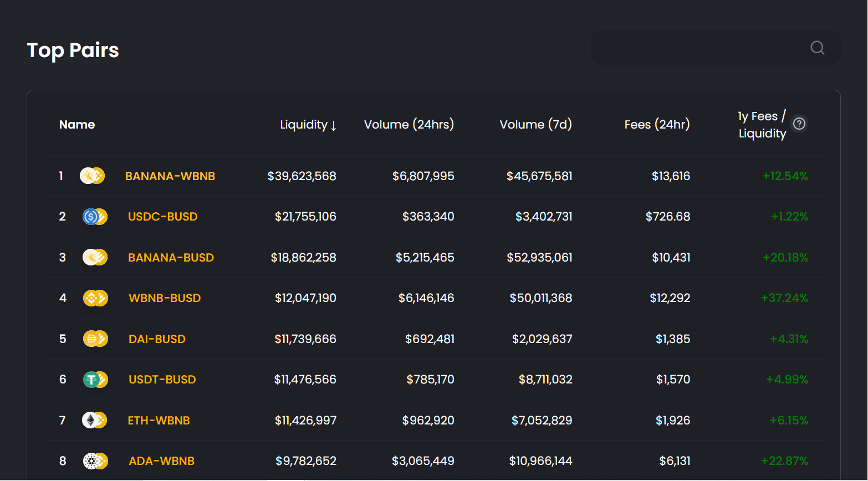Click the +37.24% fees/liquidity value
The image size is (868, 481).
click(785, 298)
